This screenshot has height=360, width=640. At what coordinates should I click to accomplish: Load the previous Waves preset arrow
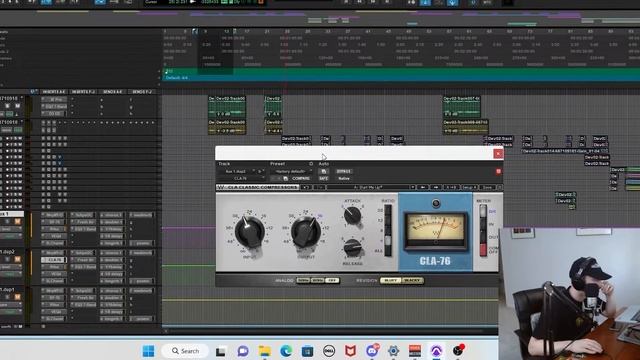pyautogui.click(x=422, y=187)
